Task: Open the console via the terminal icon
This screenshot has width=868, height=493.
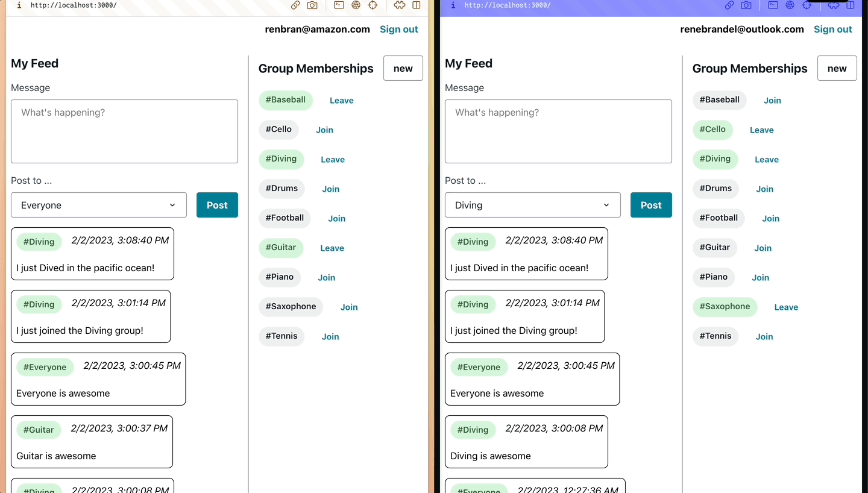Action: (x=339, y=5)
